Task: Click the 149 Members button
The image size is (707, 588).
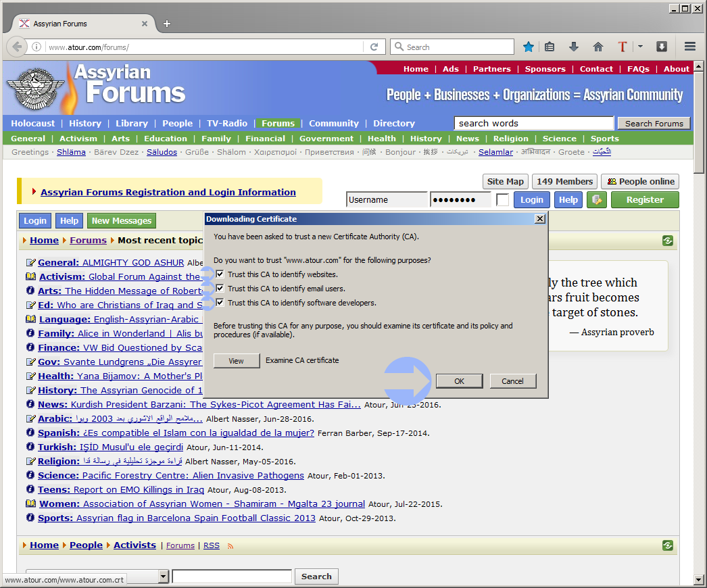Action: pyautogui.click(x=564, y=181)
